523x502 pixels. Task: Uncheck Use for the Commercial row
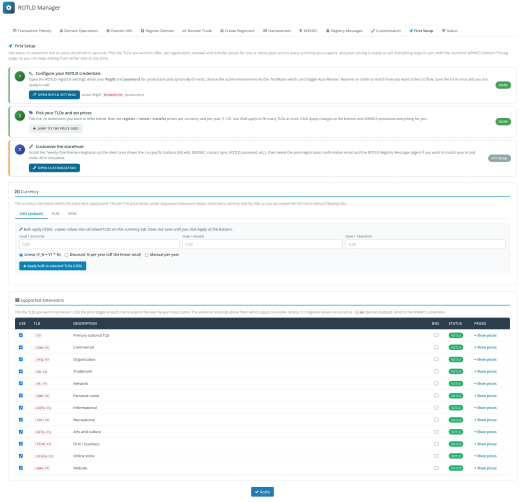coord(21,347)
